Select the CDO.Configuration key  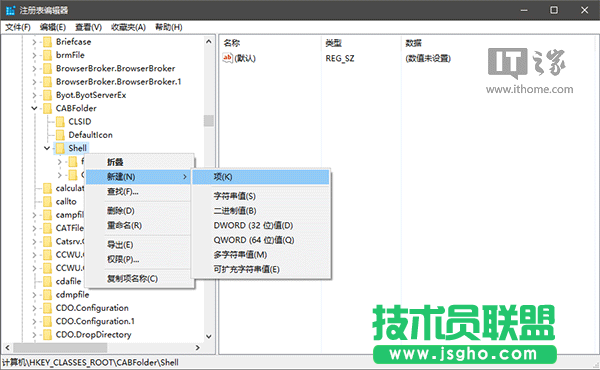point(92,308)
